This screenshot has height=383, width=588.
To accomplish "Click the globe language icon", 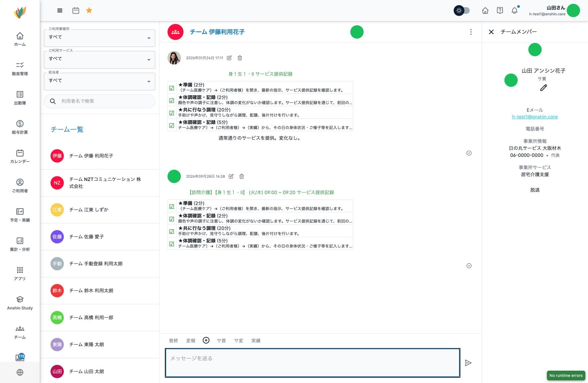I will tap(20, 372).
